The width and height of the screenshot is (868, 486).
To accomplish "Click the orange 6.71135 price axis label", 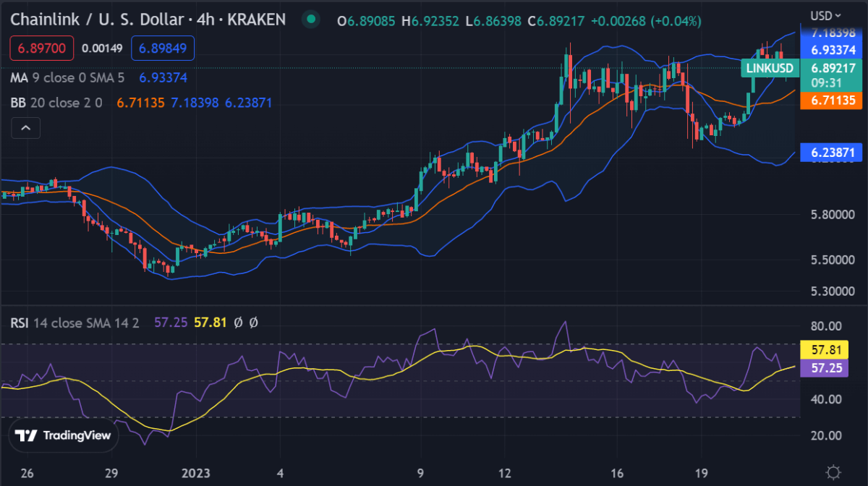I will click(x=830, y=101).
